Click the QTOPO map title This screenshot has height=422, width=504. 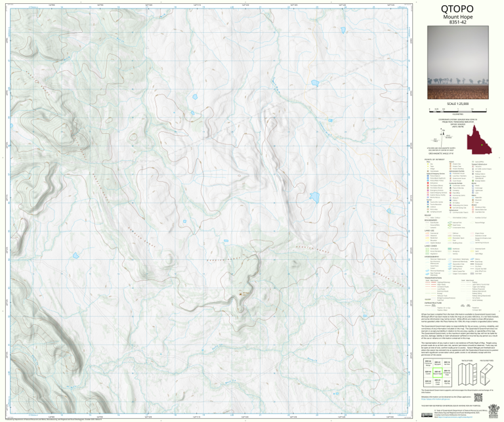click(x=457, y=9)
